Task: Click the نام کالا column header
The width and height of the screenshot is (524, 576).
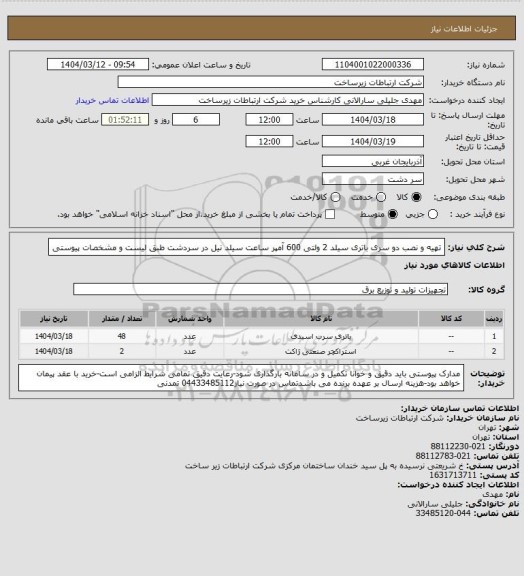Action: [321, 318]
